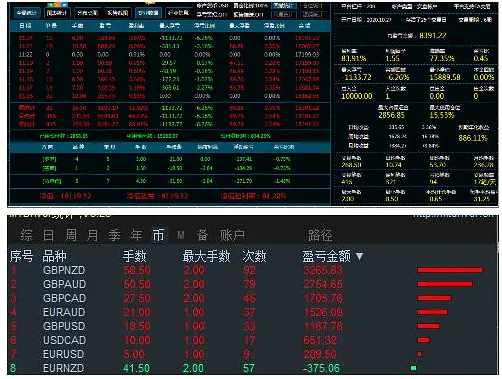502x379 pixels.
Task: Select the 年 yearly tab
Action: pyautogui.click(x=136, y=235)
